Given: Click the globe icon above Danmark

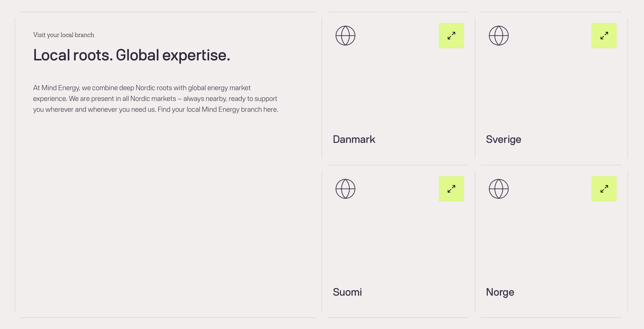Looking at the screenshot, I should 345,35.
